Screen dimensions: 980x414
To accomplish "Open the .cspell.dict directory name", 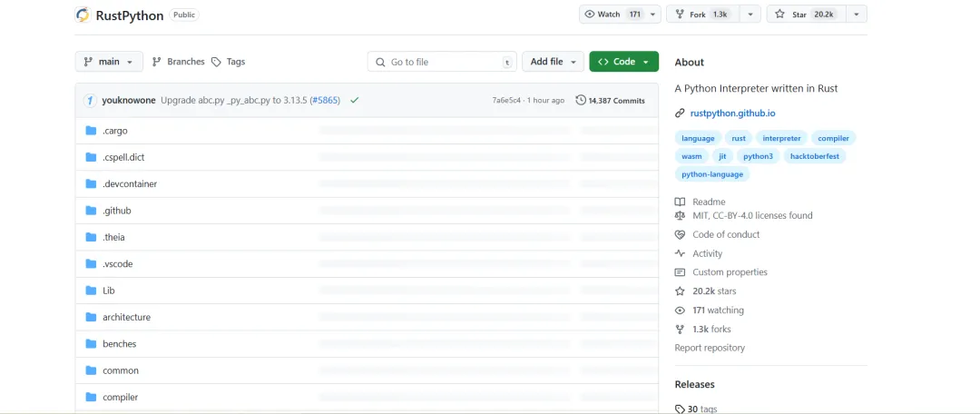I will pos(123,157).
